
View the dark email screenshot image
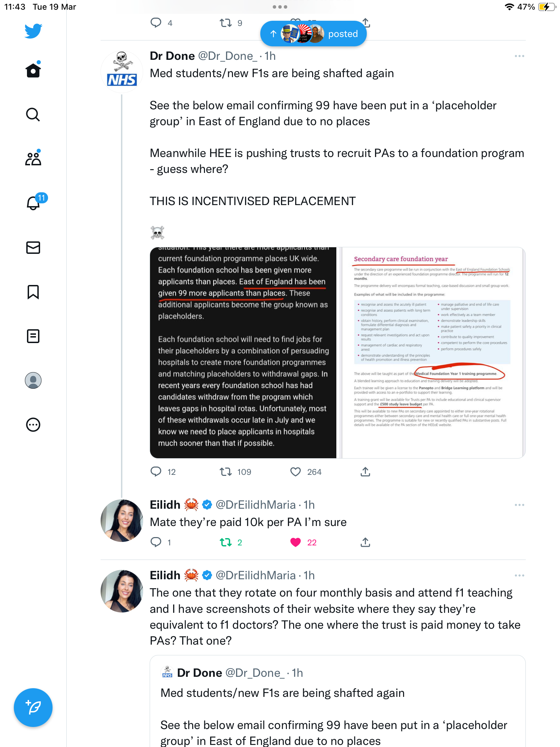243,353
